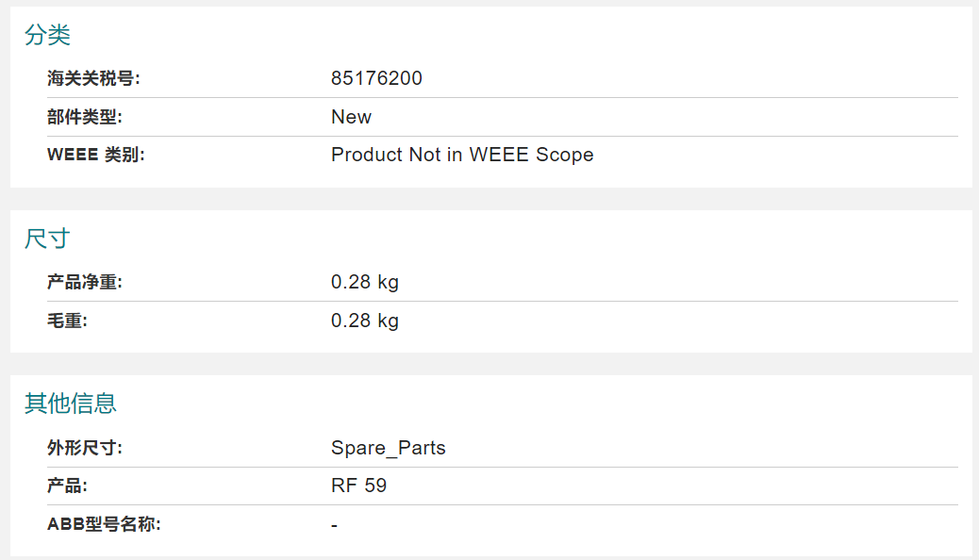This screenshot has height=560, width=979.
Task: Click the WEEE 类别 label
Action: pyautogui.click(x=95, y=155)
